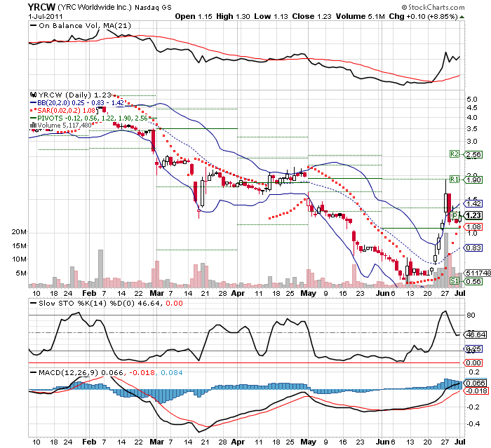Click the '5M' volume axis label
The image size is (491, 448).
21,273
